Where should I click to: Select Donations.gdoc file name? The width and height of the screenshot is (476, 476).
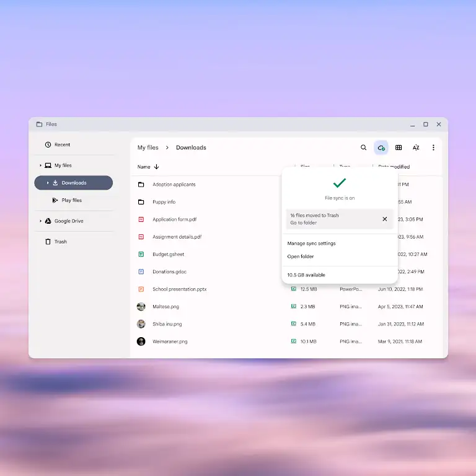pos(169,271)
